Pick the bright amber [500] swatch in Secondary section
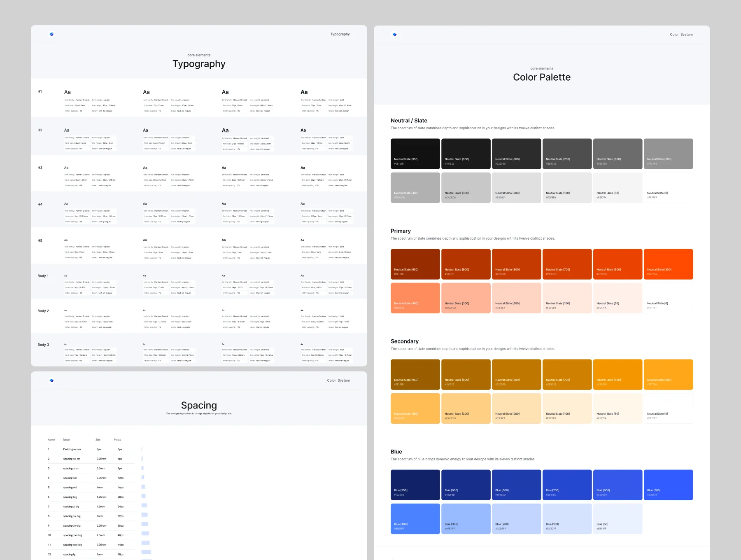 point(668,375)
